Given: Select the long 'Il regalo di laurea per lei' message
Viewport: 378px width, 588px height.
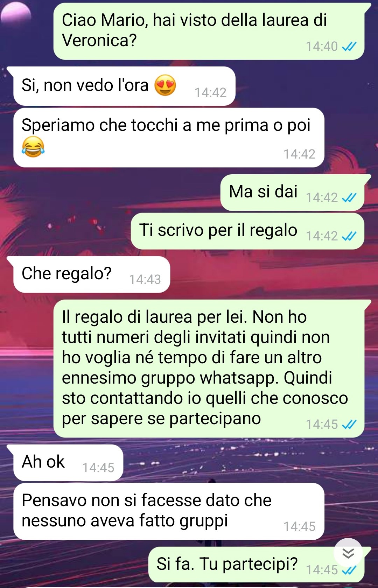Looking at the screenshot, I should [209, 369].
